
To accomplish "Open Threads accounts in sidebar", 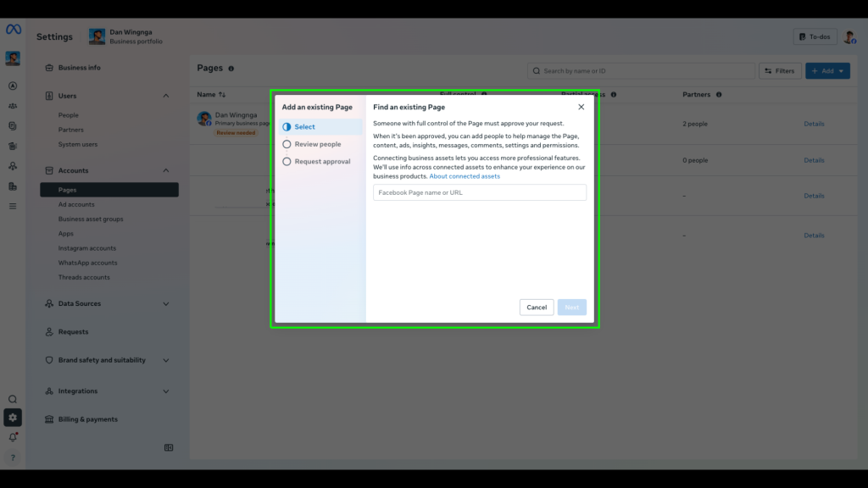I will tap(84, 277).
